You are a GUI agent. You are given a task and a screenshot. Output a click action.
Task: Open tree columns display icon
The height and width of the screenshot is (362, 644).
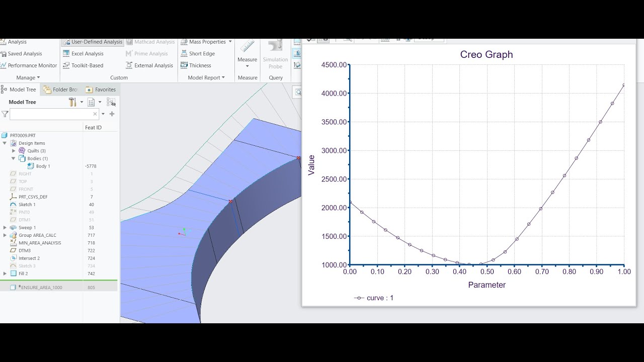tap(91, 102)
